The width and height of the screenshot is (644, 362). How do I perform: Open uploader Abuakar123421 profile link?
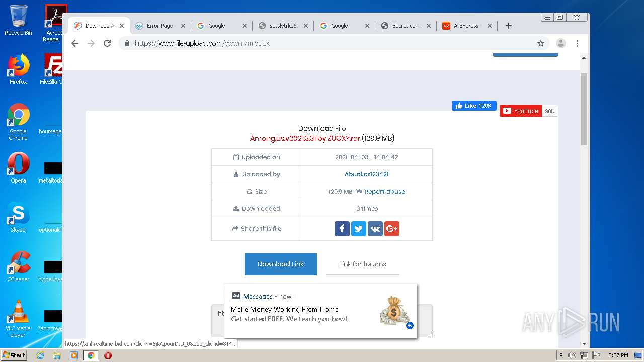(367, 174)
